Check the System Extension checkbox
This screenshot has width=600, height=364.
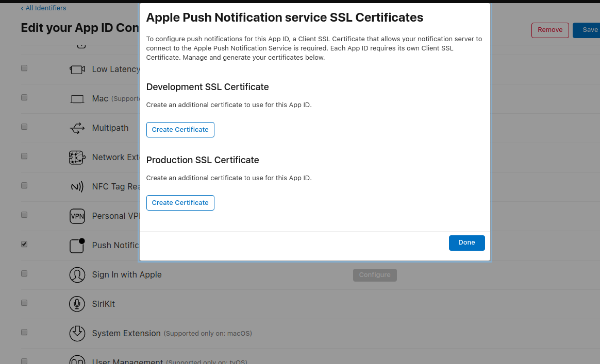[x=24, y=332]
